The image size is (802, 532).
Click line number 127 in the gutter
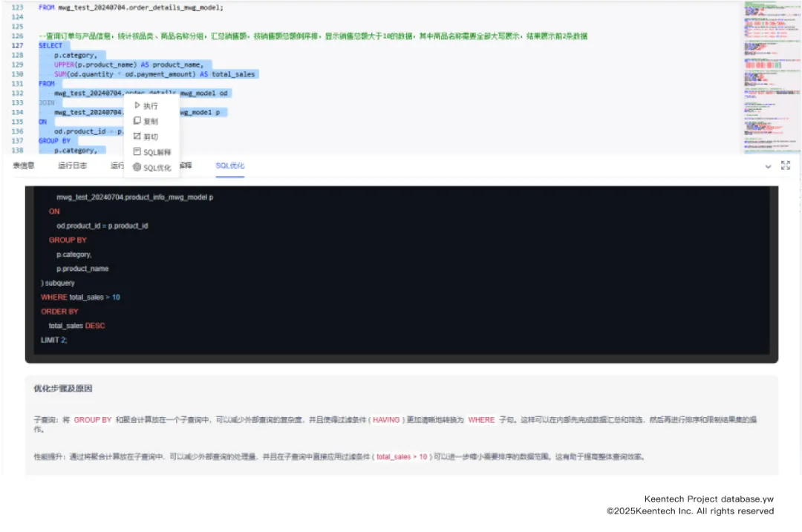pyautogui.click(x=18, y=45)
